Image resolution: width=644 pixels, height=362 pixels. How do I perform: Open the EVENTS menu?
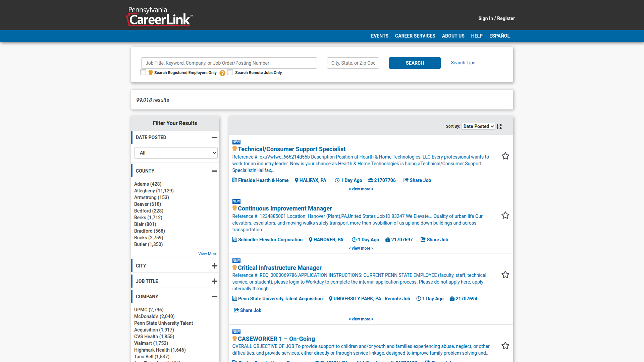pyautogui.click(x=380, y=36)
